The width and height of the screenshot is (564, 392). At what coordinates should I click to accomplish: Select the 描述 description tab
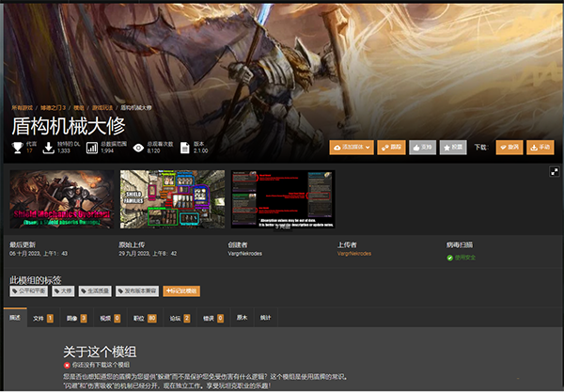coord(15,318)
